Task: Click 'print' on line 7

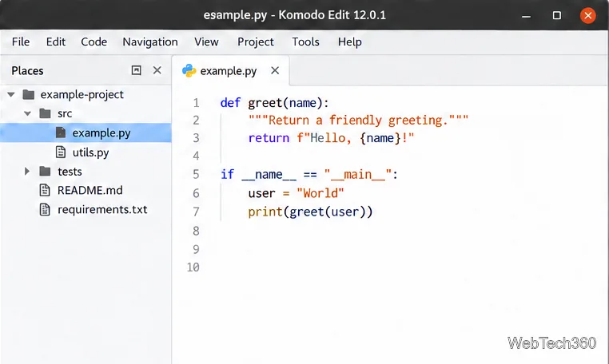Action: [265, 212]
